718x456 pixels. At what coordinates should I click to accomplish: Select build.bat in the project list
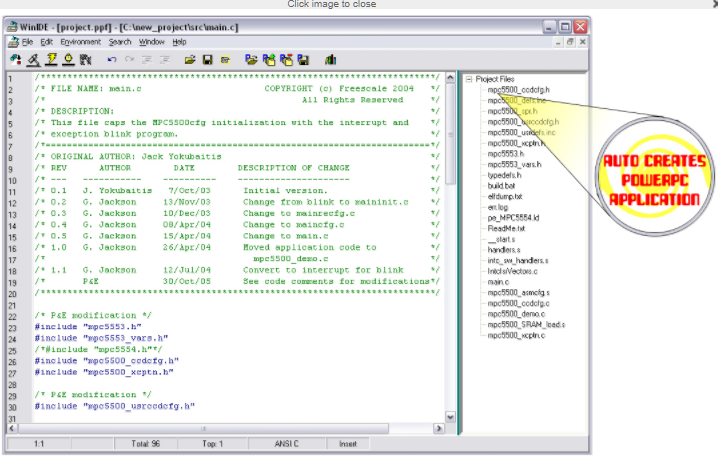501,184
